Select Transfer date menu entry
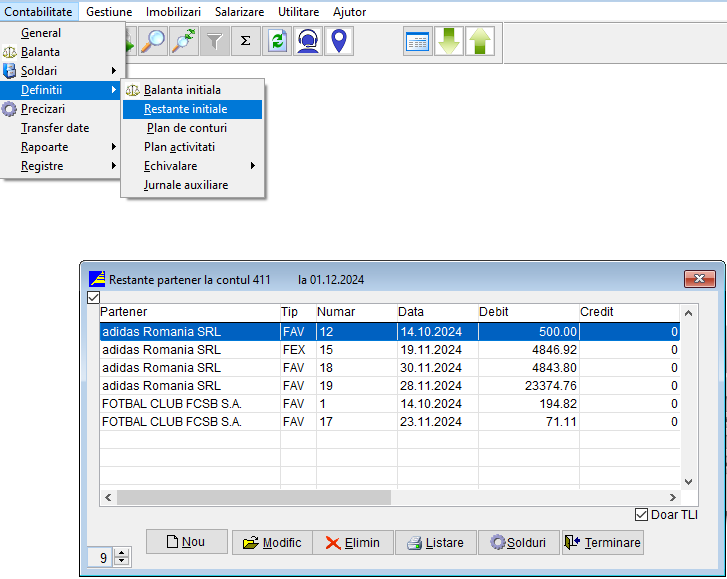 pyautogui.click(x=62, y=128)
